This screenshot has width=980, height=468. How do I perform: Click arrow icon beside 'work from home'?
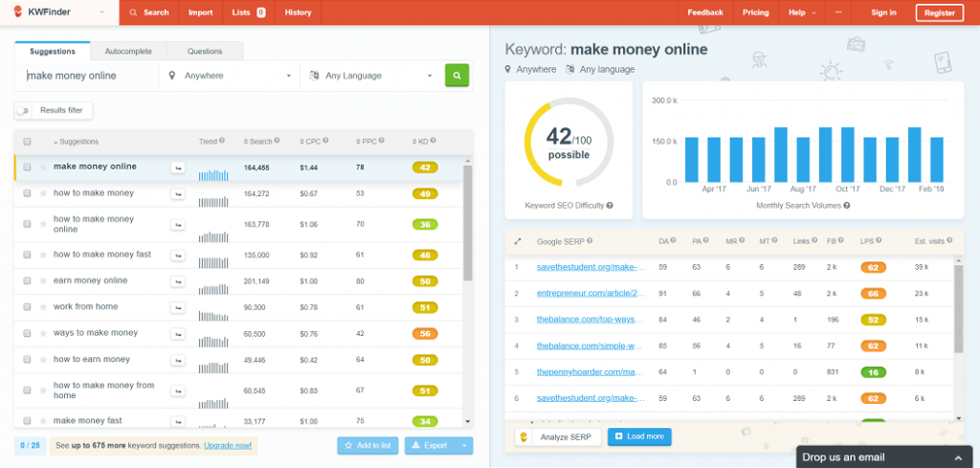pos(178,307)
